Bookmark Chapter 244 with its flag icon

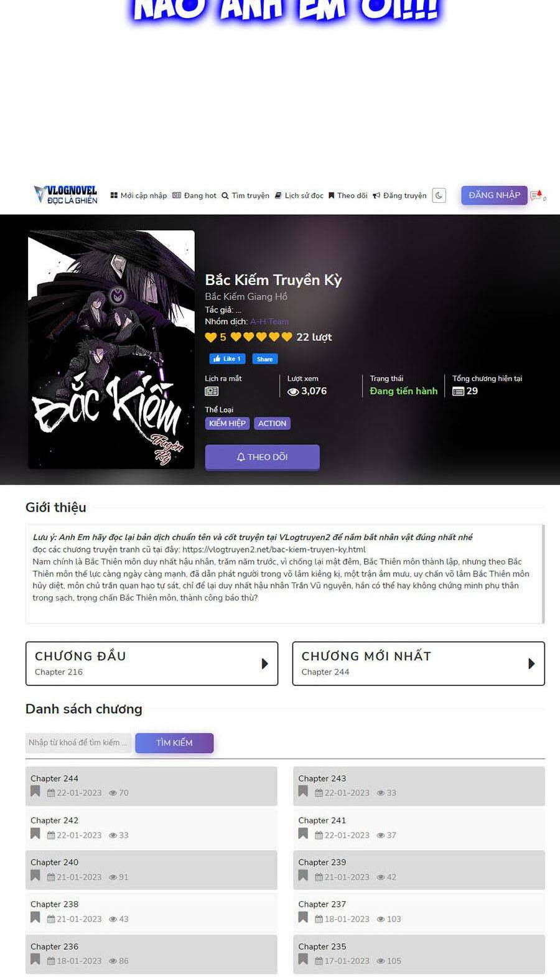pyautogui.click(x=35, y=792)
